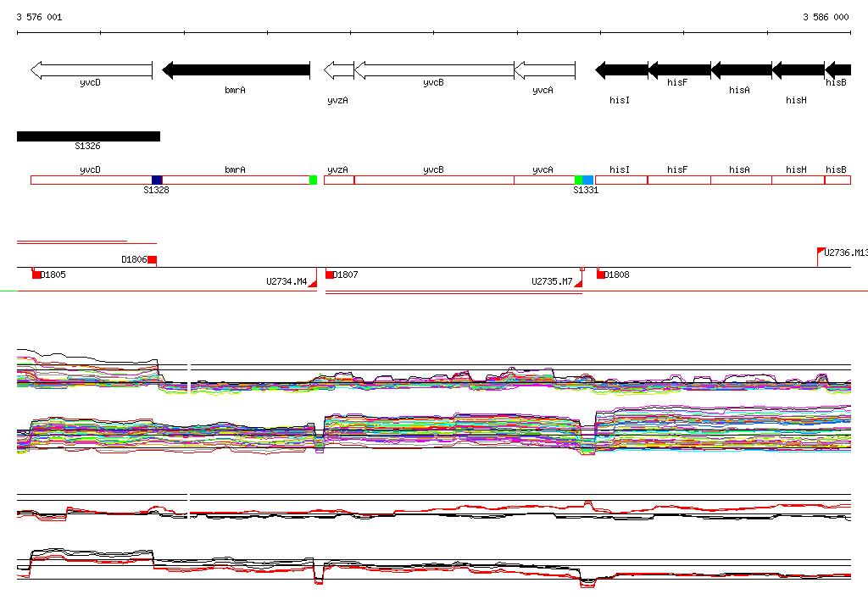Select the red D1808 marker square
This screenshot has height=605, width=868.
601,275
